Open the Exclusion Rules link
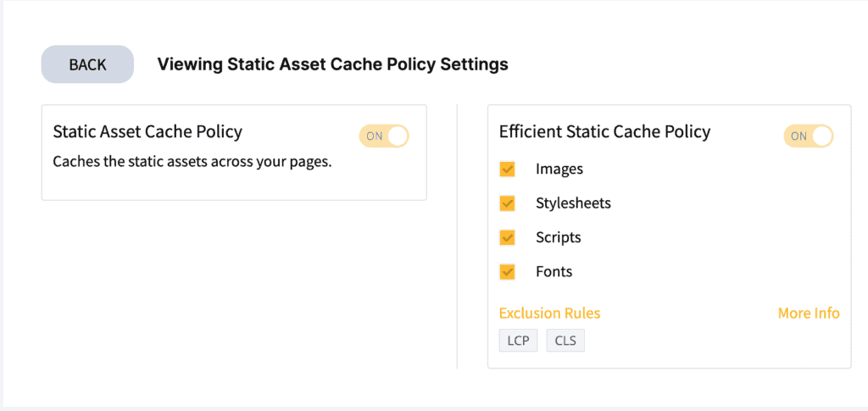This screenshot has width=868, height=411. coord(549,313)
